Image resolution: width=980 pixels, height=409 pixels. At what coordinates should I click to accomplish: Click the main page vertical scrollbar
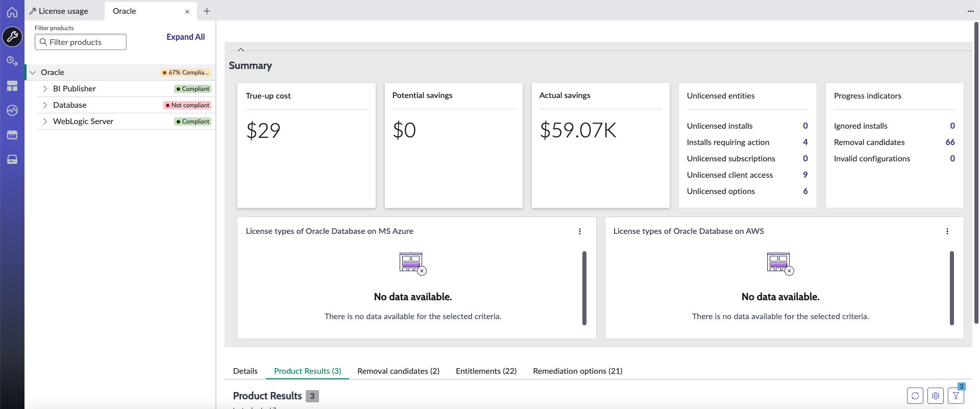pos(976,173)
